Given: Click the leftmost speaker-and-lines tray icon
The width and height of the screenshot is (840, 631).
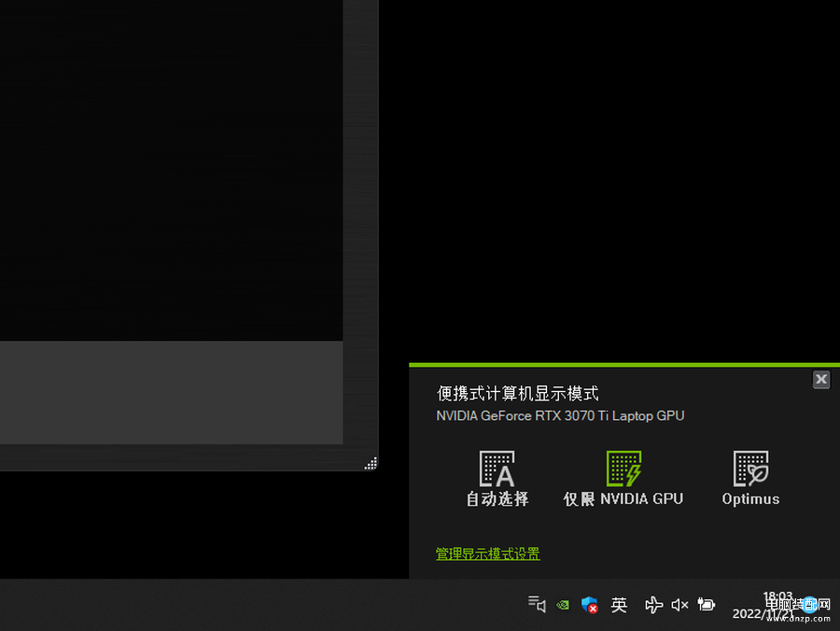Looking at the screenshot, I should [537, 604].
